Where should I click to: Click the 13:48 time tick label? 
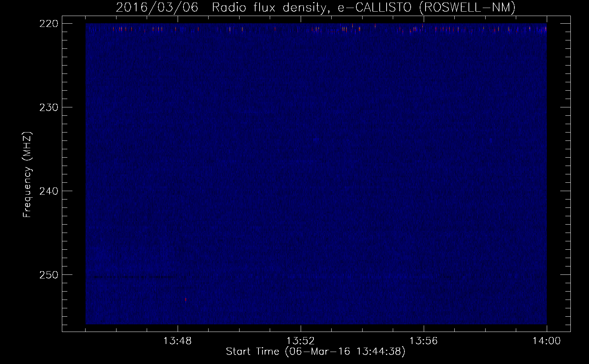click(x=178, y=341)
